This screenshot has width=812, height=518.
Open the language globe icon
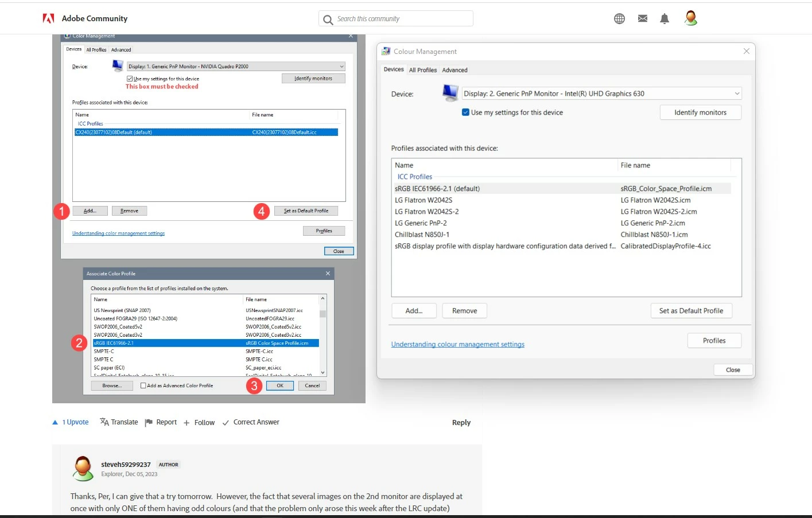(x=619, y=18)
